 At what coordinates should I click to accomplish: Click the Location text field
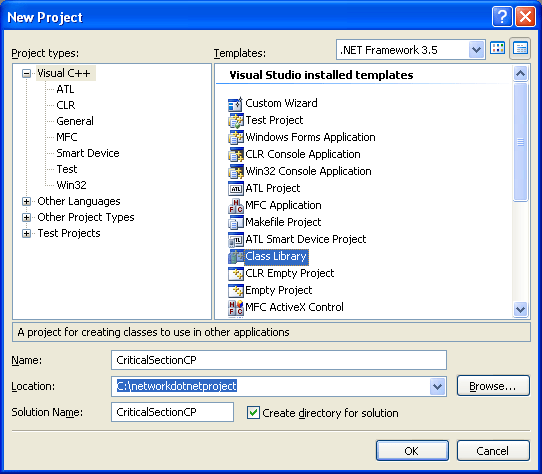pyautogui.click(x=271, y=386)
